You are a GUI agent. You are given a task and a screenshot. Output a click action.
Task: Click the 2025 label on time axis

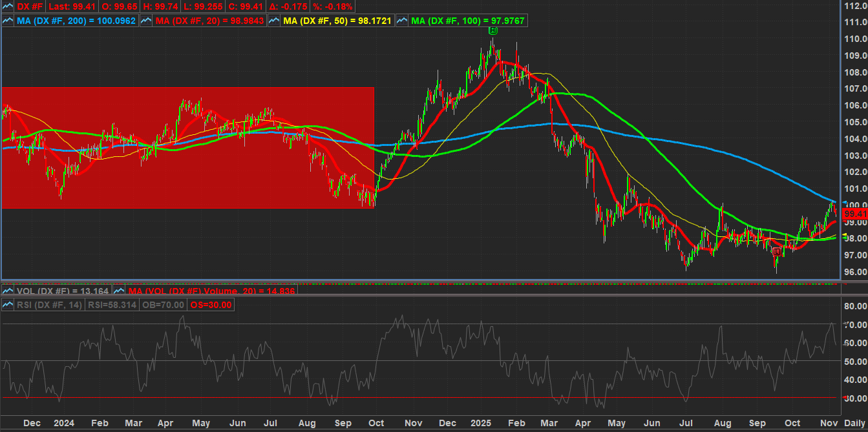point(481,423)
